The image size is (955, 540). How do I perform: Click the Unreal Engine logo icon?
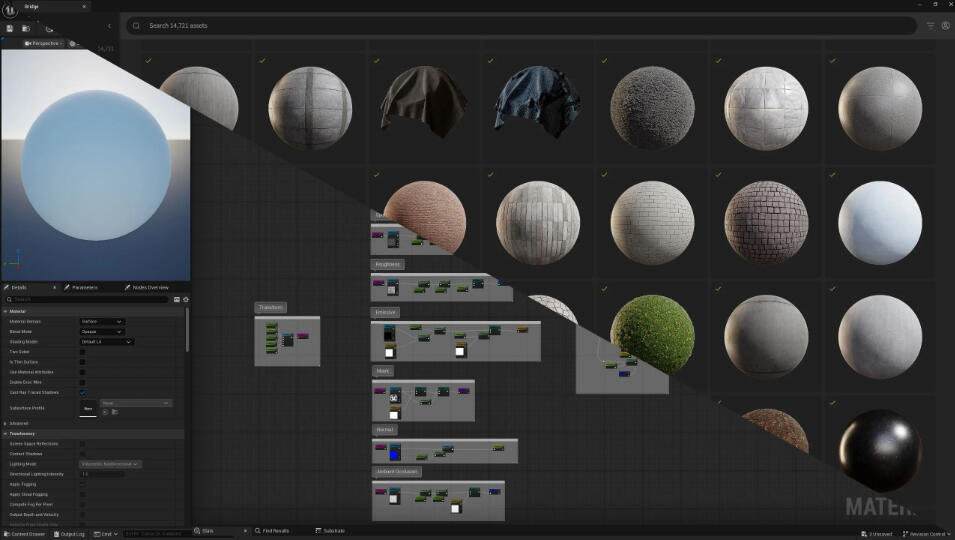[10, 10]
